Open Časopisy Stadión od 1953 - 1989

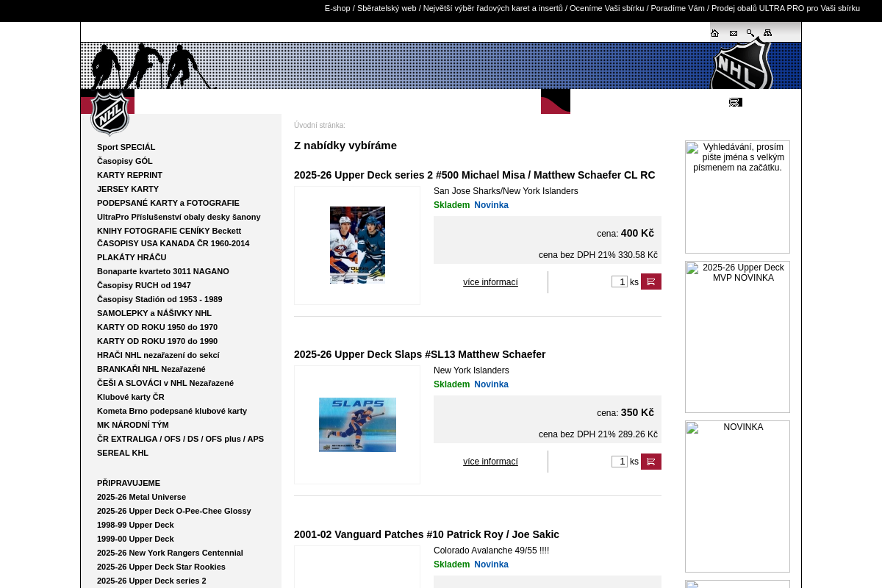click(x=159, y=299)
